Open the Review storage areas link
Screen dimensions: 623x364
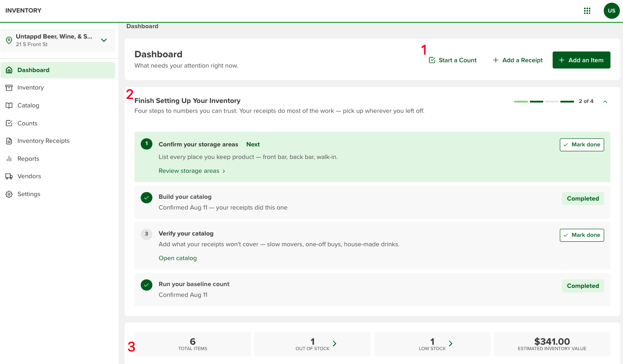click(192, 171)
